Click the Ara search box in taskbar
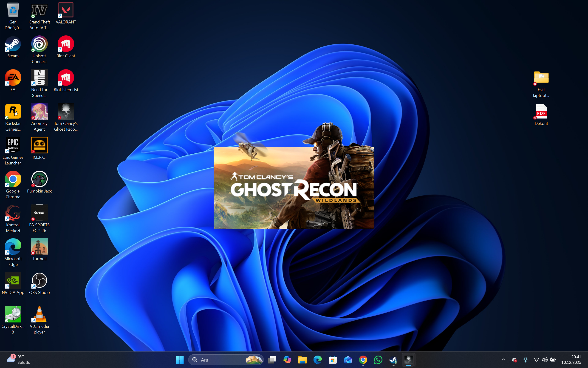Image resolution: width=588 pixels, height=368 pixels. click(x=226, y=360)
